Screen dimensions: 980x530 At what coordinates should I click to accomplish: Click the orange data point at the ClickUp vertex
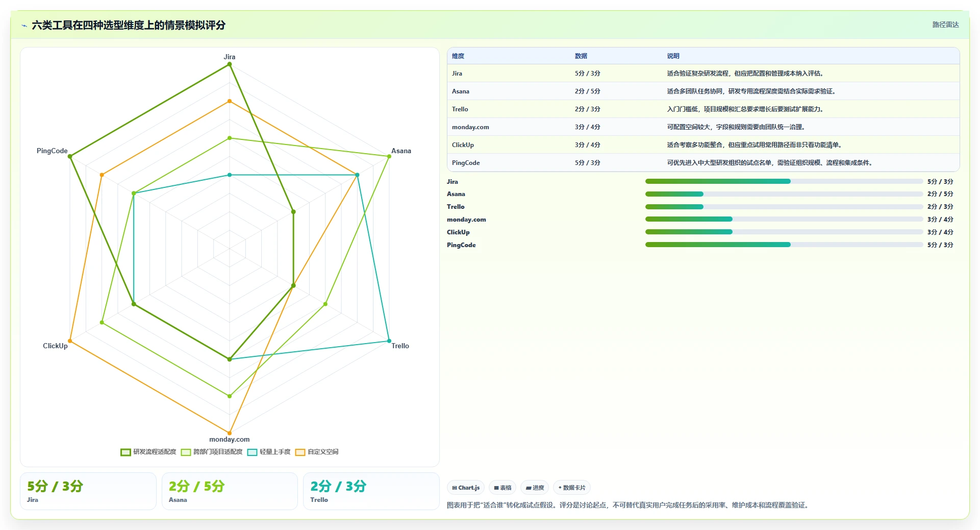point(70,341)
